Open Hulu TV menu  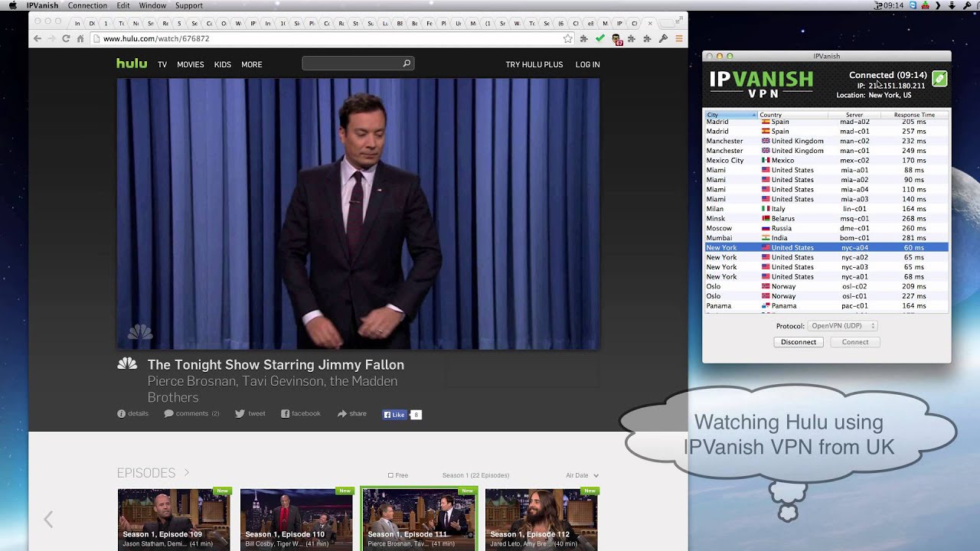click(162, 64)
